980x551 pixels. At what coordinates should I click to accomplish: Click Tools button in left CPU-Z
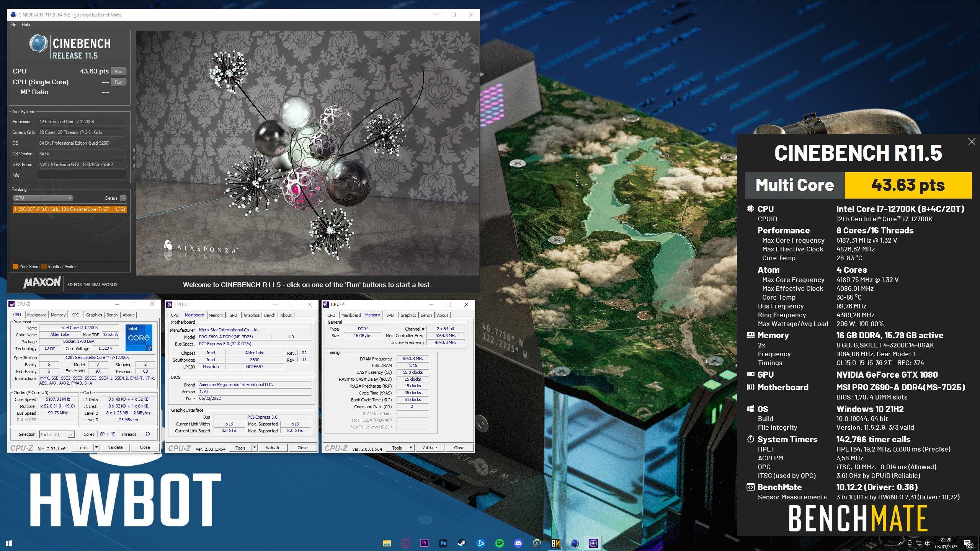click(83, 447)
